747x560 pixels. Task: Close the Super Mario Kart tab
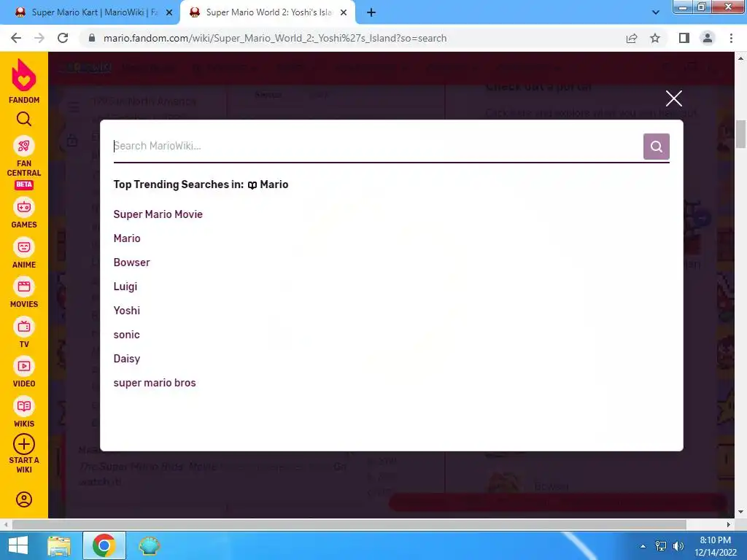[169, 13]
